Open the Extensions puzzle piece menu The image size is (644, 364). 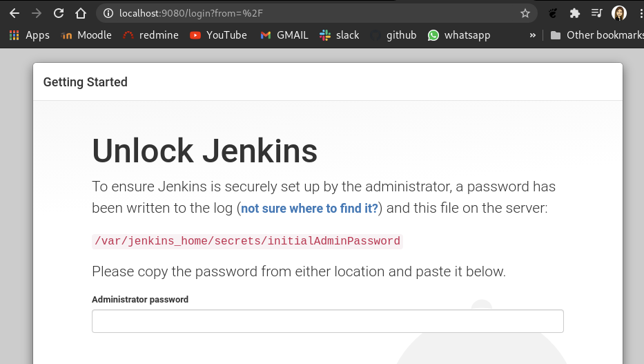[574, 13]
